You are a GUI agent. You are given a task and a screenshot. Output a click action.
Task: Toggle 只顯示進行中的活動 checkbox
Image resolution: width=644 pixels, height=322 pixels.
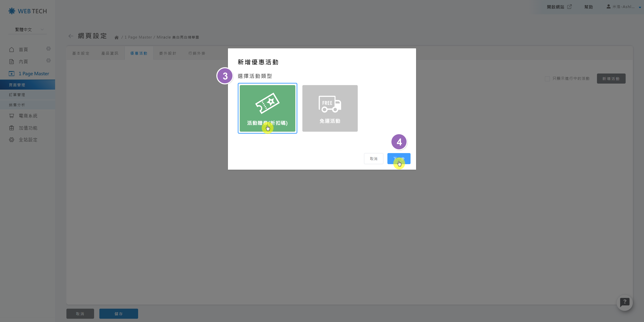[x=547, y=79]
